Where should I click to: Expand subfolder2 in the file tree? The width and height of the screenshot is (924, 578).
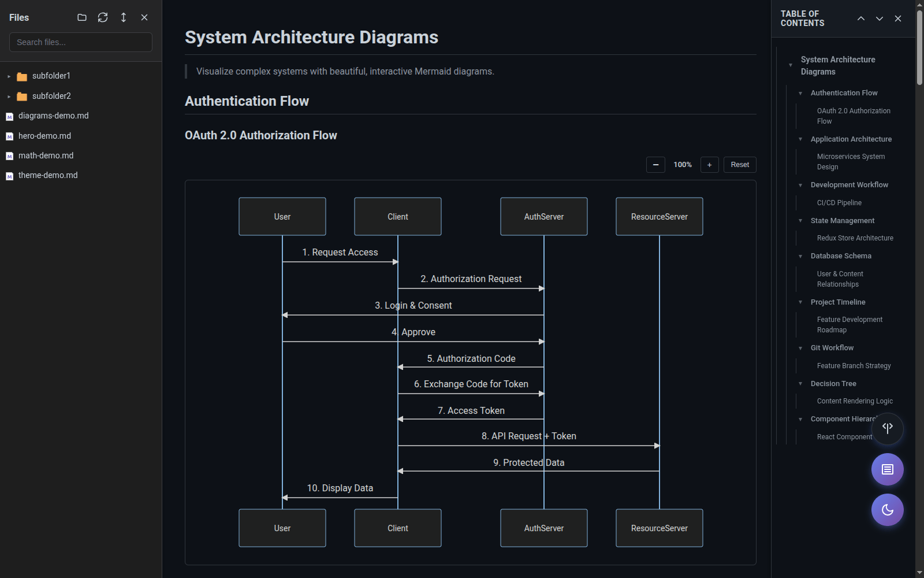(x=8, y=96)
